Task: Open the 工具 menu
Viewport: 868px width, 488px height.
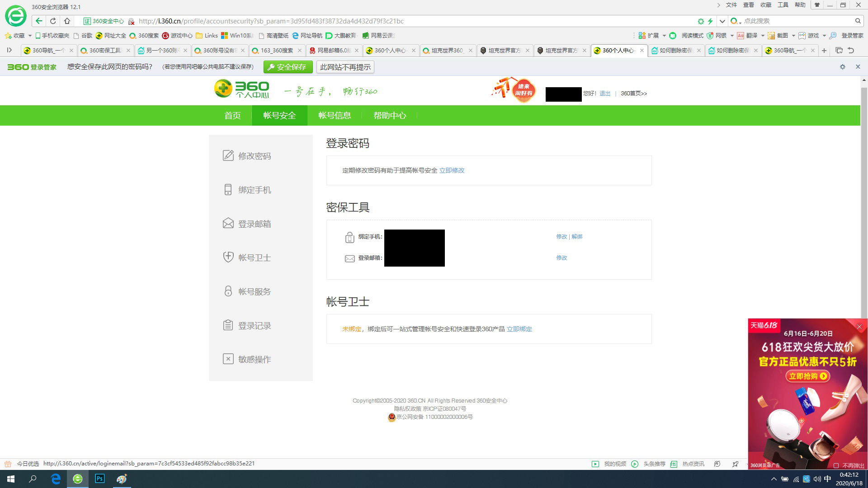Action: (x=783, y=5)
